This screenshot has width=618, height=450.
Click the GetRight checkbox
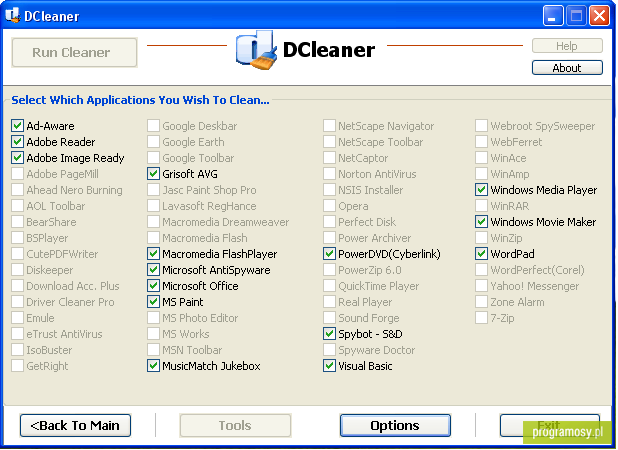click(x=17, y=366)
